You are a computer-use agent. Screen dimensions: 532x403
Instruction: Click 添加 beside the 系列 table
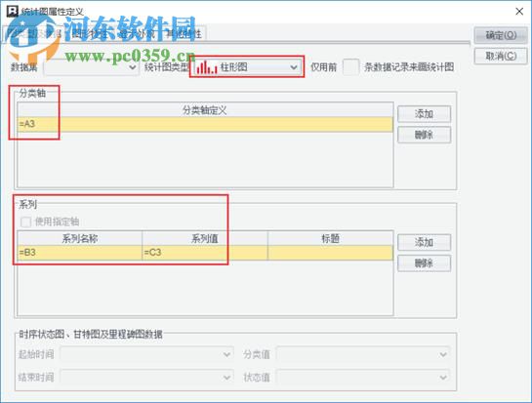(424, 243)
